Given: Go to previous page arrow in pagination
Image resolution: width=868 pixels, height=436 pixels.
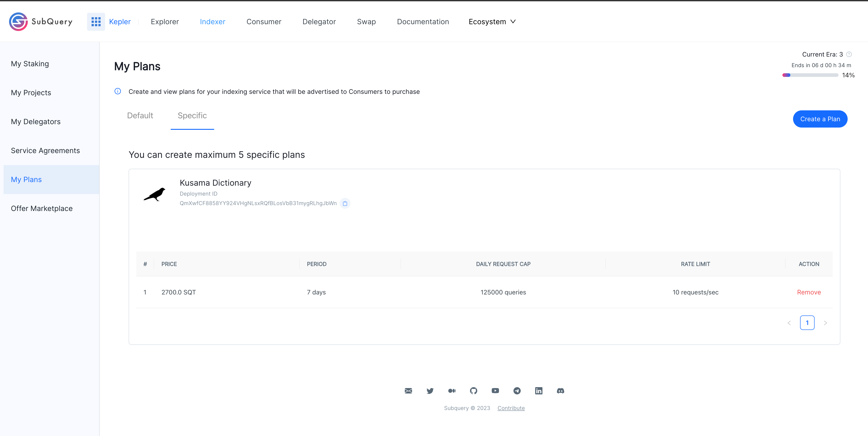Looking at the screenshot, I should [789, 323].
